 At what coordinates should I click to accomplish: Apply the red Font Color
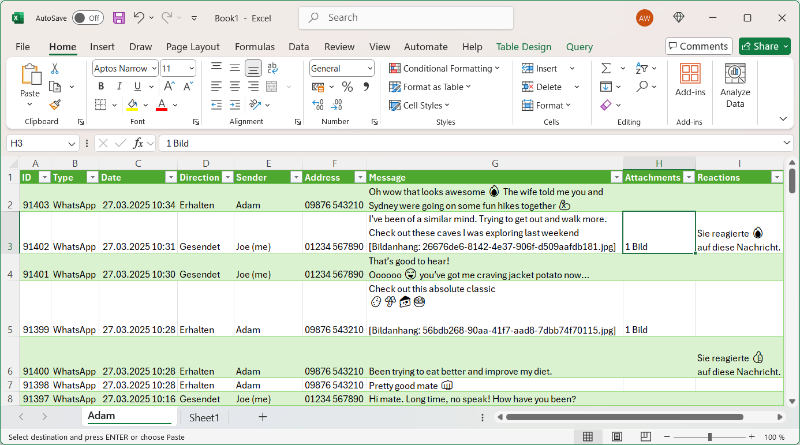(x=162, y=105)
